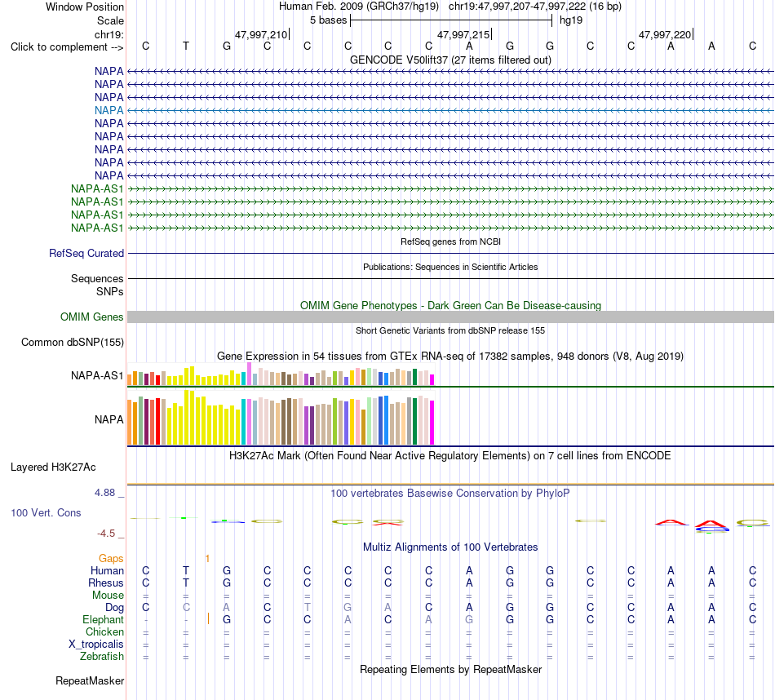Click the 'RepeatMasker' track label
This screenshot has height=700, width=775.
(90, 681)
